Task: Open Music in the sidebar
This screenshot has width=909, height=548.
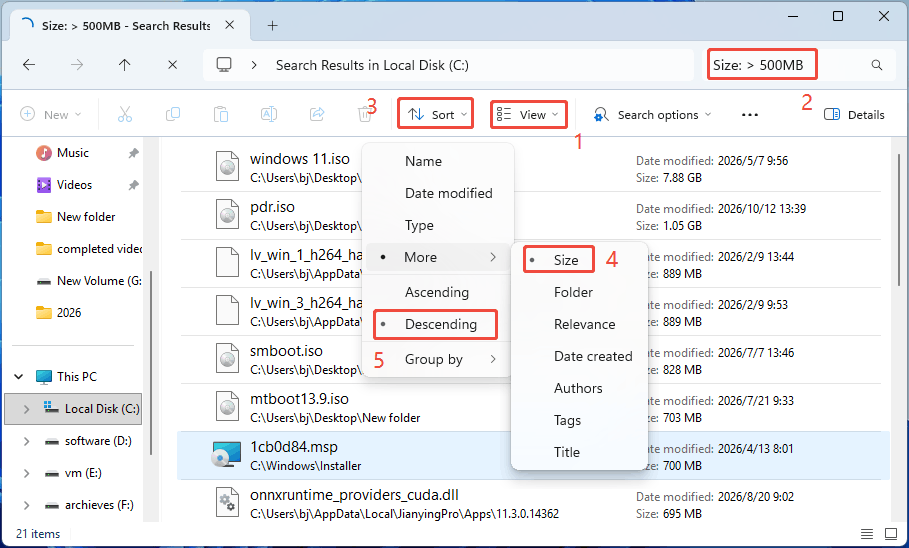Action: (72, 153)
